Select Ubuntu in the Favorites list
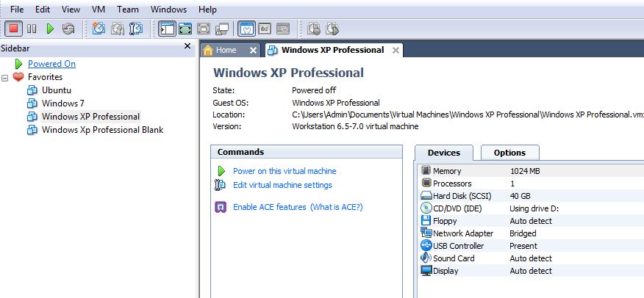 (x=57, y=90)
